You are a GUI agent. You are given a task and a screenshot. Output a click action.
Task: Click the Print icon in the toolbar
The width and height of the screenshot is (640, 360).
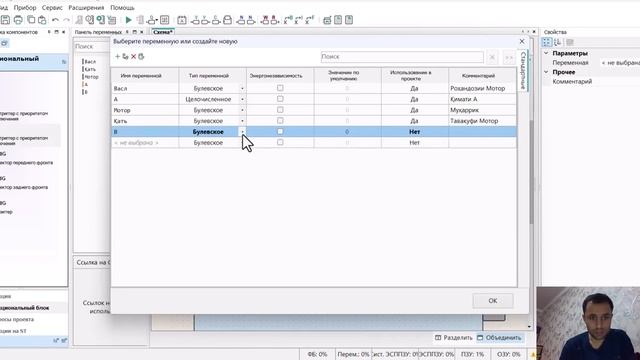(18, 20)
